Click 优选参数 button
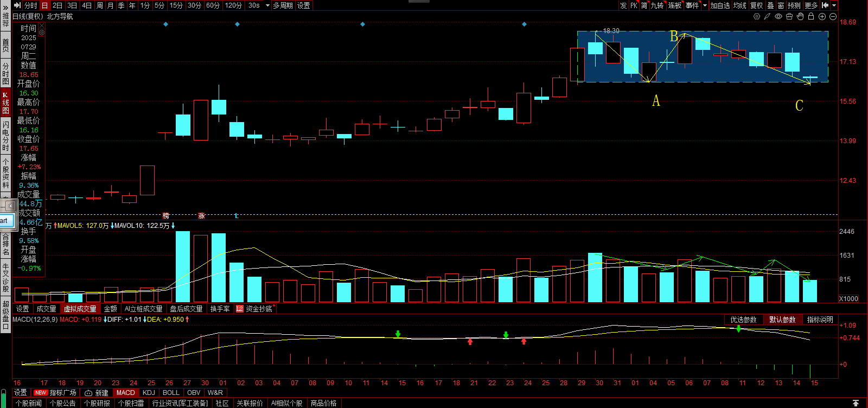 coord(743,320)
